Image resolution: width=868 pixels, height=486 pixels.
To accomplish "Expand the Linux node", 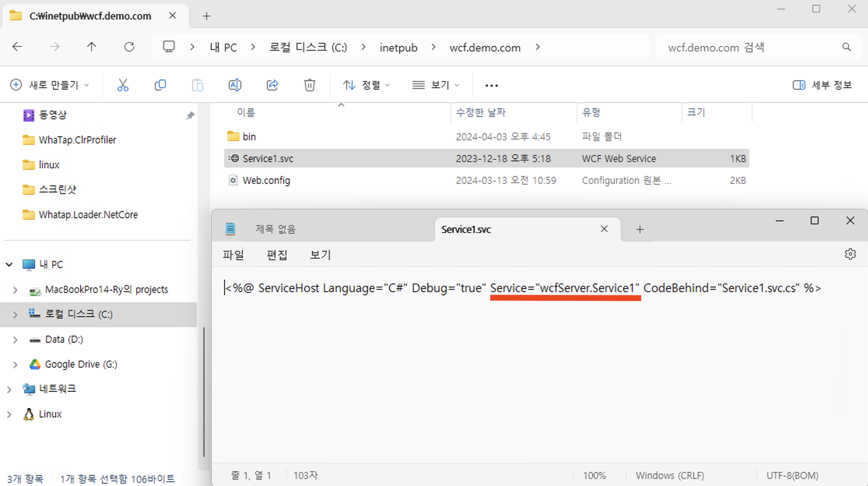I will point(9,414).
